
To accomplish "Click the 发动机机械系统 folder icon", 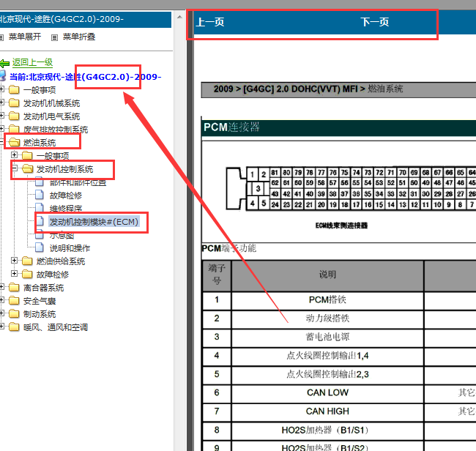I will pyautogui.click(x=14, y=103).
